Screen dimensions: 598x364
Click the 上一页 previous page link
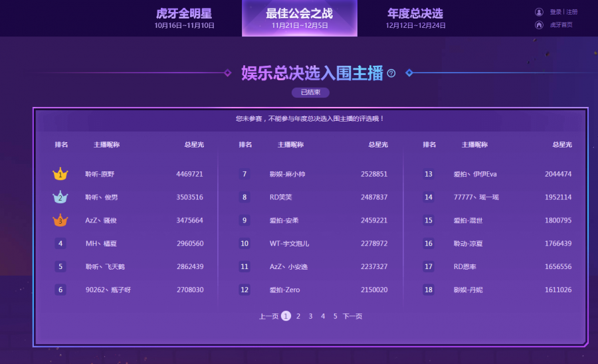click(x=268, y=316)
